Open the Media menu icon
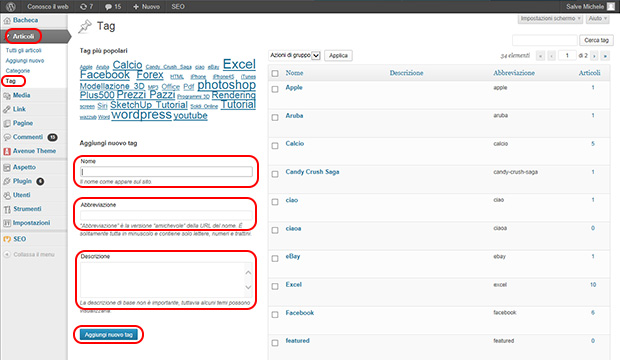Screen dimensions: 620x360 [7, 95]
